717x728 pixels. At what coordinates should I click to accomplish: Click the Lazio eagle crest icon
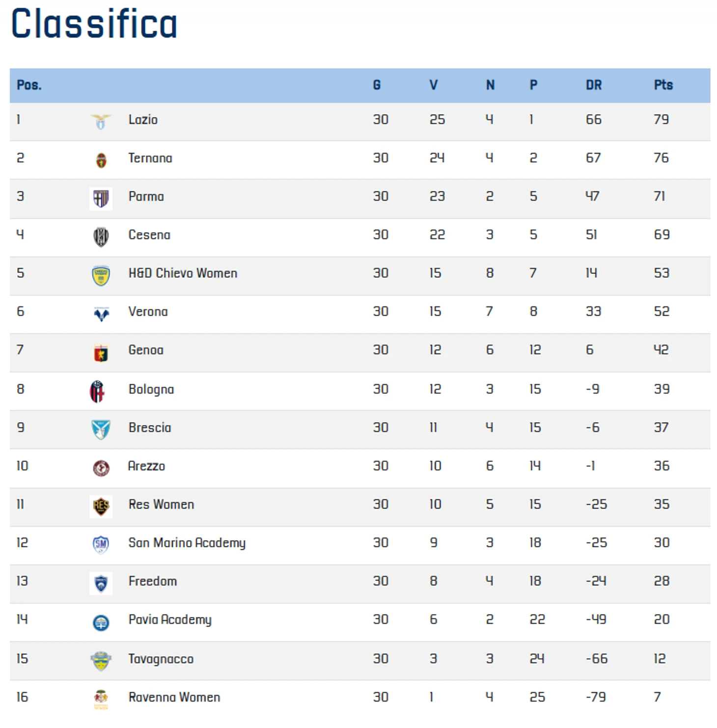101,121
